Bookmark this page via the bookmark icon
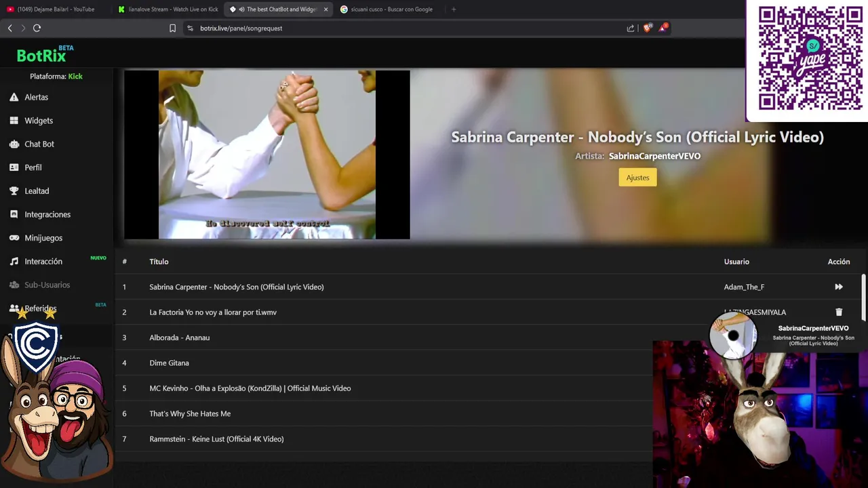Screen dimensions: 868x488 [x=172, y=28]
